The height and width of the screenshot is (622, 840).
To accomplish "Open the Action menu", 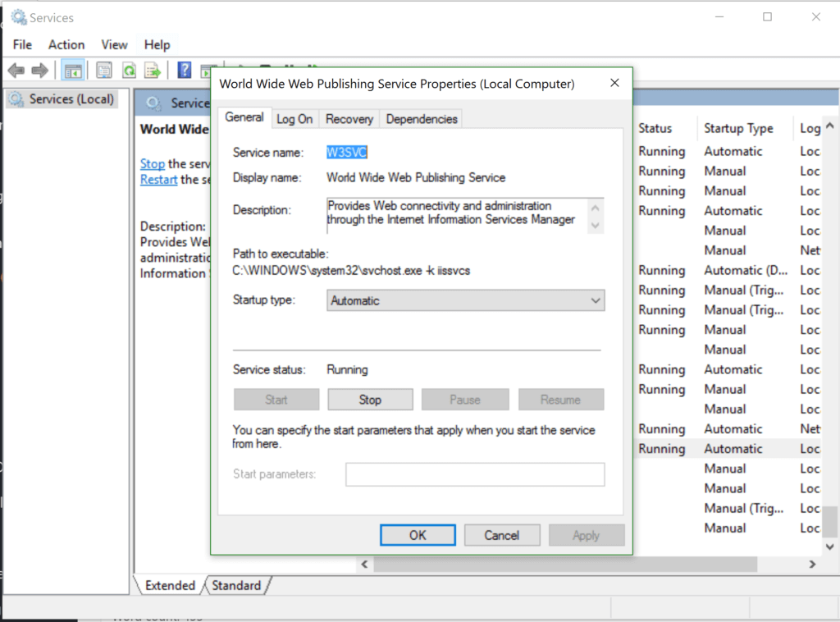I will (66, 45).
